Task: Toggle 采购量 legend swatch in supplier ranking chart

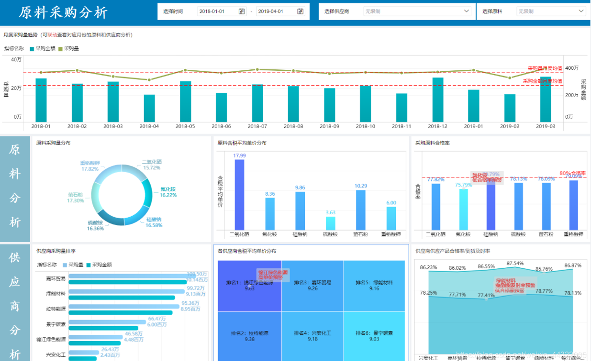Action: pos(65,265)
